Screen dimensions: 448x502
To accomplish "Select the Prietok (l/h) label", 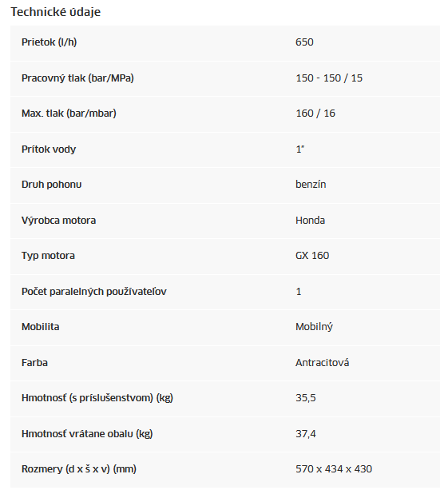I will coord(49,42).
